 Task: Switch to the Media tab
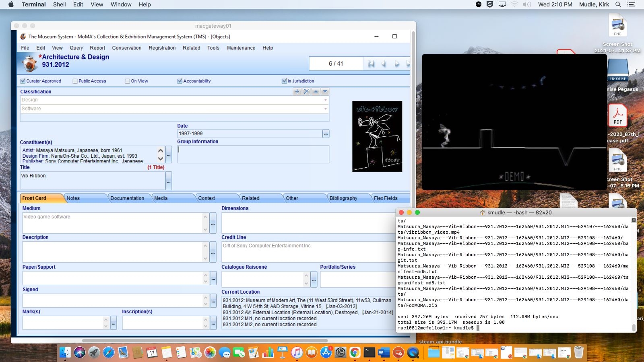pos(161,198)
